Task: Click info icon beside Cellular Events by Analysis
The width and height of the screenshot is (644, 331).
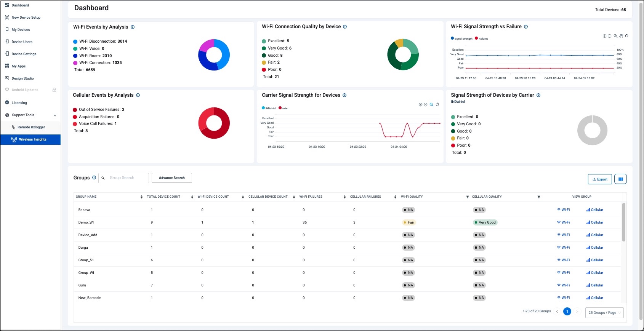Action: click(138, 95)
